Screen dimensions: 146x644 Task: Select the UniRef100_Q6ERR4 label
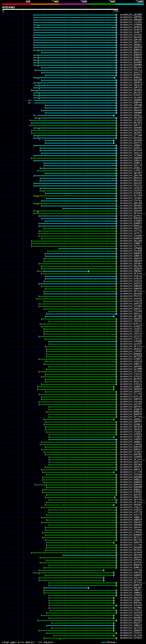pos(131,100)
